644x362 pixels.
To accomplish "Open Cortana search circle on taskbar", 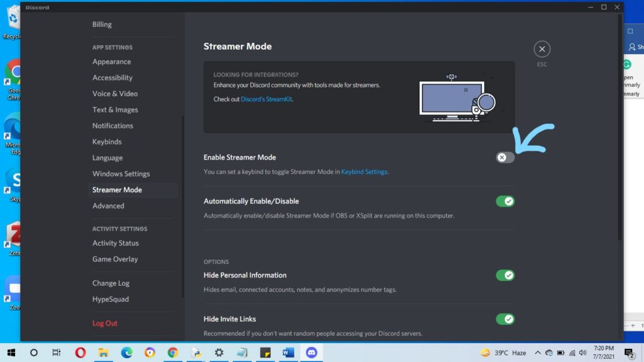I will [34, 353].
